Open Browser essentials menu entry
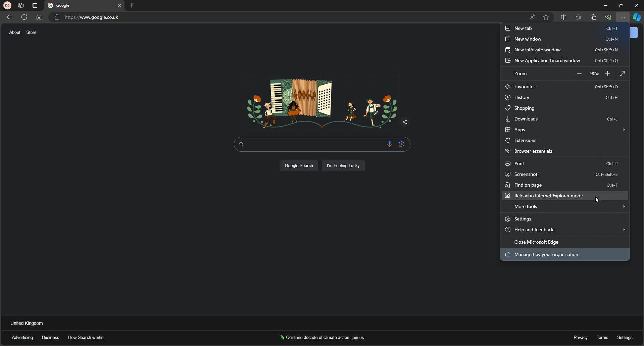644x346 pixels. pyautogui.click(x=565, y=151)
